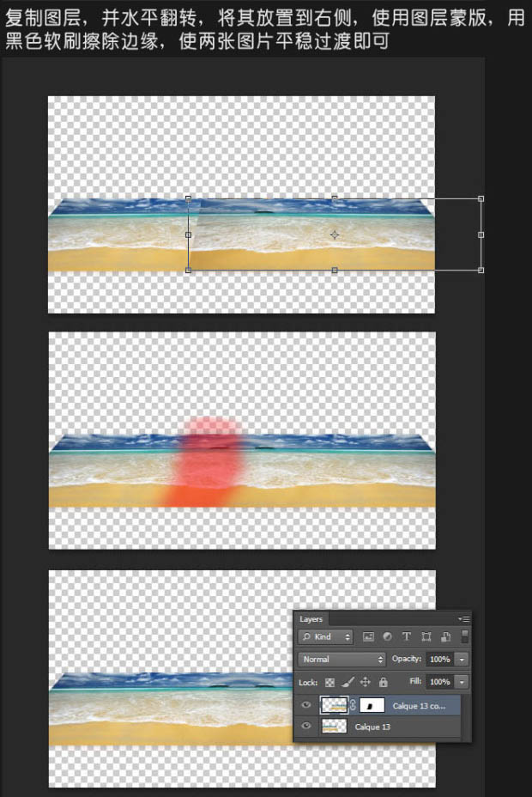
Task: Click the transform center reference point crosshair
Action: (x=335, y=234)
